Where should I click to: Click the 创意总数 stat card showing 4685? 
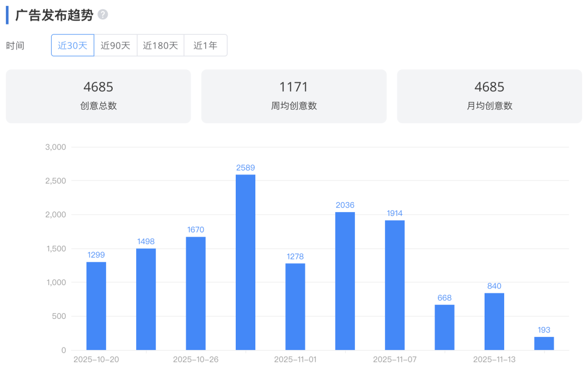98,96
